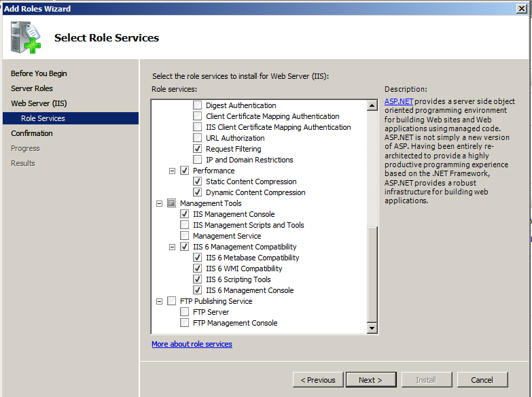Check IIS Management Scripts and Tools
The image size is (532, 397).
184,225
